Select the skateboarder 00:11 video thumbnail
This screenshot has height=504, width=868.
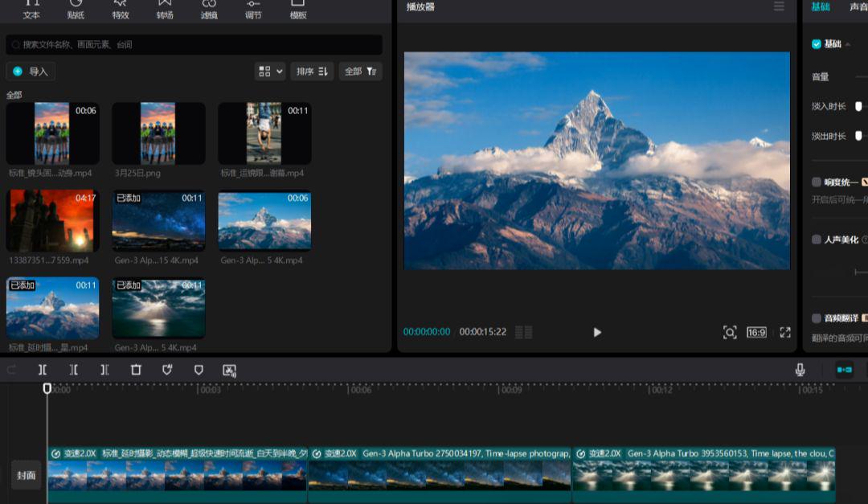[x=264, y=133]
